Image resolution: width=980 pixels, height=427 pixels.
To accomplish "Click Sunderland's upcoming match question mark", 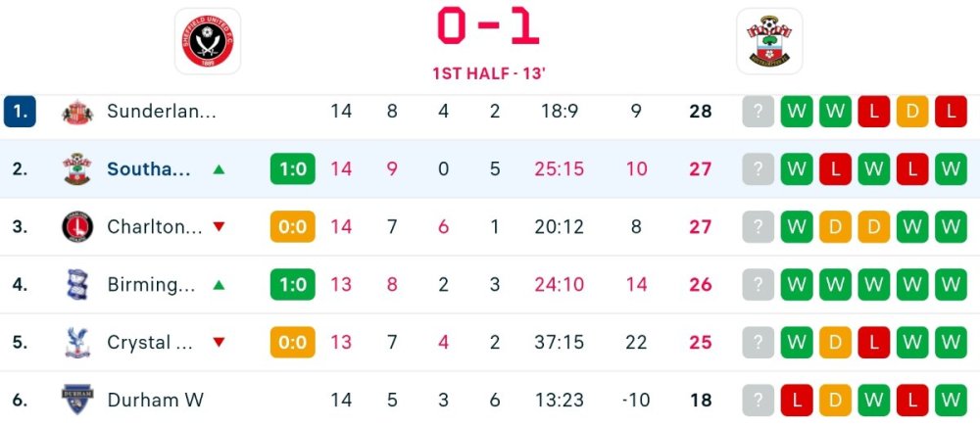I will click(758, 112).
